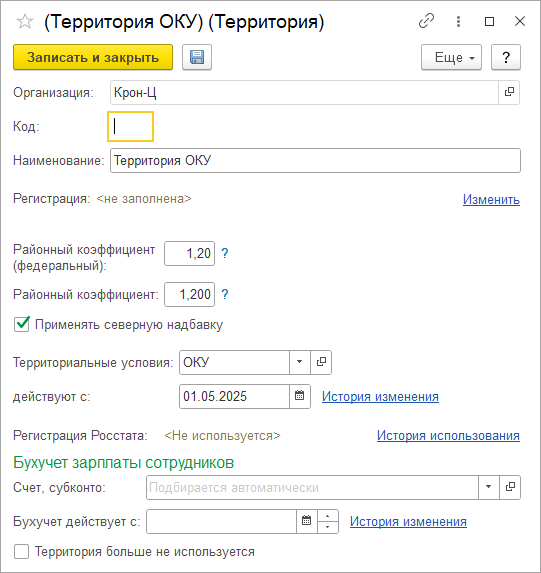Add form to favorites with star icon
This screenshot has height=573, width=541.
[x=25, y=22]
